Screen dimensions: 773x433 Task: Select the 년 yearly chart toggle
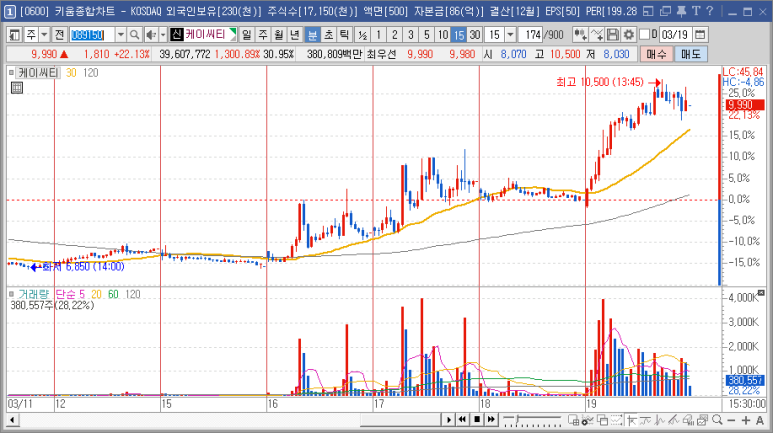pyautogui.click(x=295, y=35)
